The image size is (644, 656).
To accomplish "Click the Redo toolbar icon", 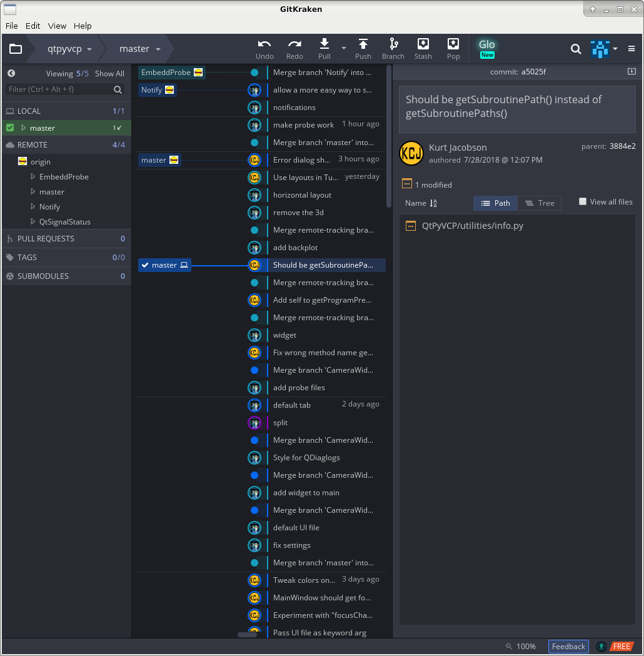I will pos(294,44).
